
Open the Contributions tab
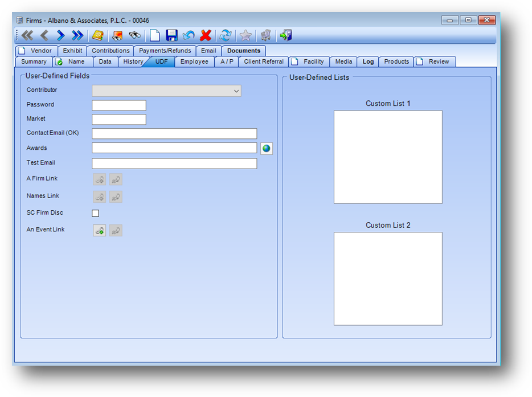111,51
